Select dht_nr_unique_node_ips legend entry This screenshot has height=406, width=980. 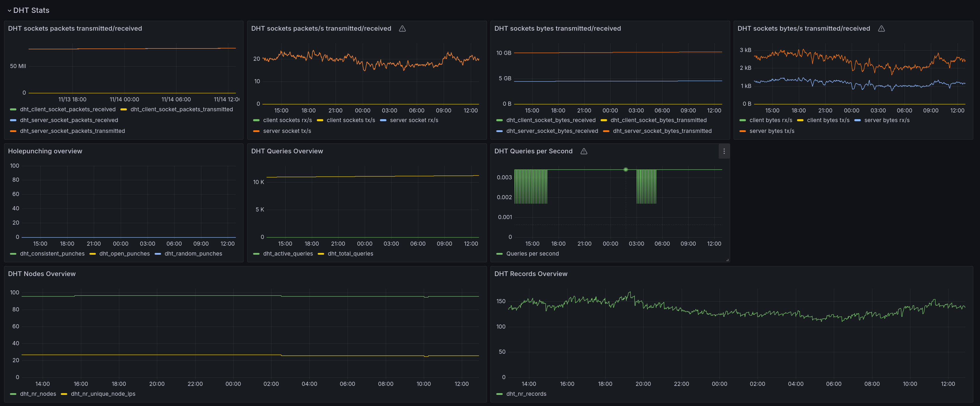point(103,394)
